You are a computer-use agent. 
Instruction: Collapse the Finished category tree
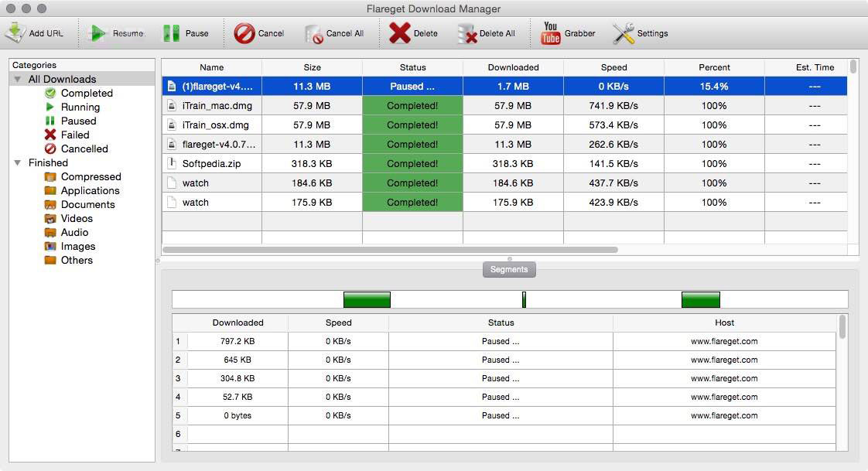click(x=18, y=162)
